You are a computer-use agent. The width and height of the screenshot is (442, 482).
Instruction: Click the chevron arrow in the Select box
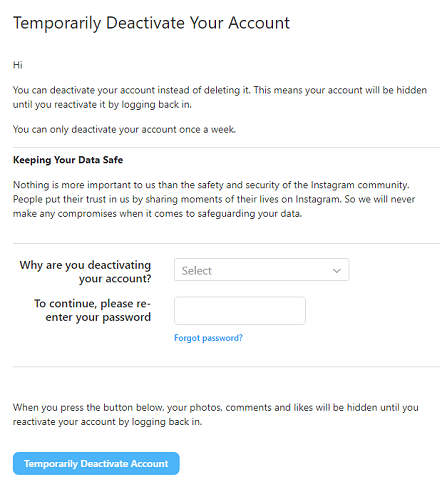[337, 271]
